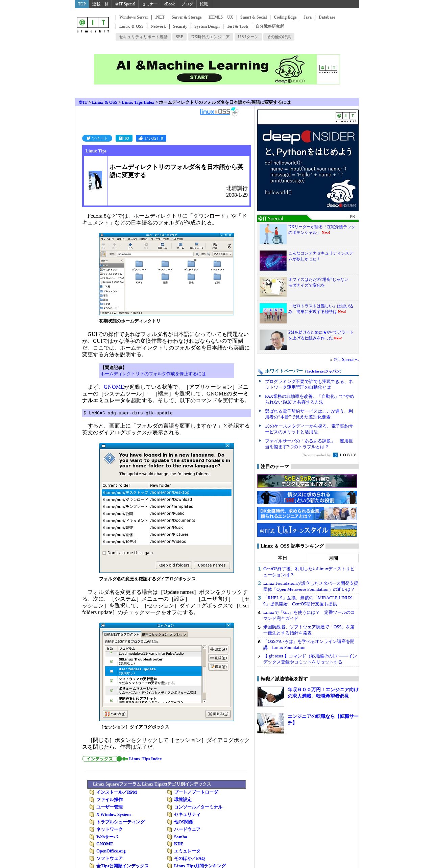Viewport: 434px width, 868px height.
Task: Click folder icon beside ネットワーク
Action: click(92, 829)
